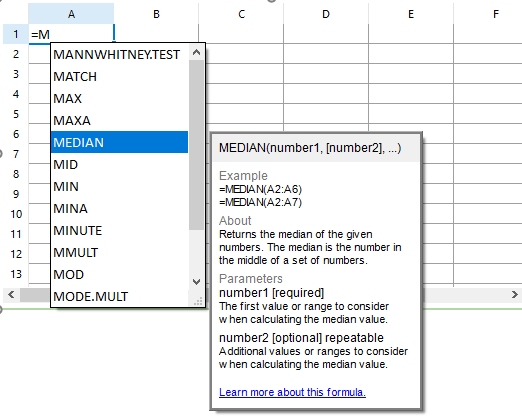Click the highlighted MEDIAN suggestion

119,142
